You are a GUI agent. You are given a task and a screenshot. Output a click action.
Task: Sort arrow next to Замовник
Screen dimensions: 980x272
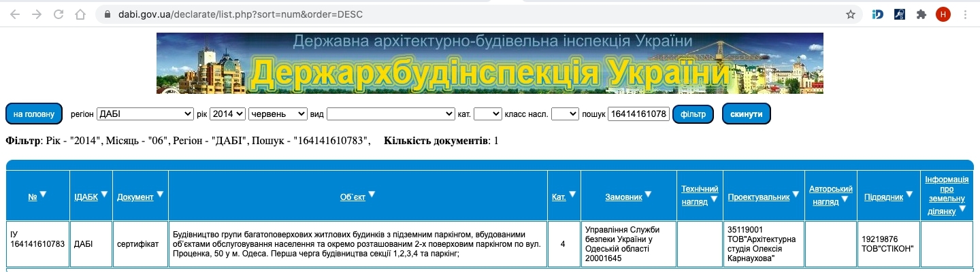pyautogui.click(x=648, y=194)
